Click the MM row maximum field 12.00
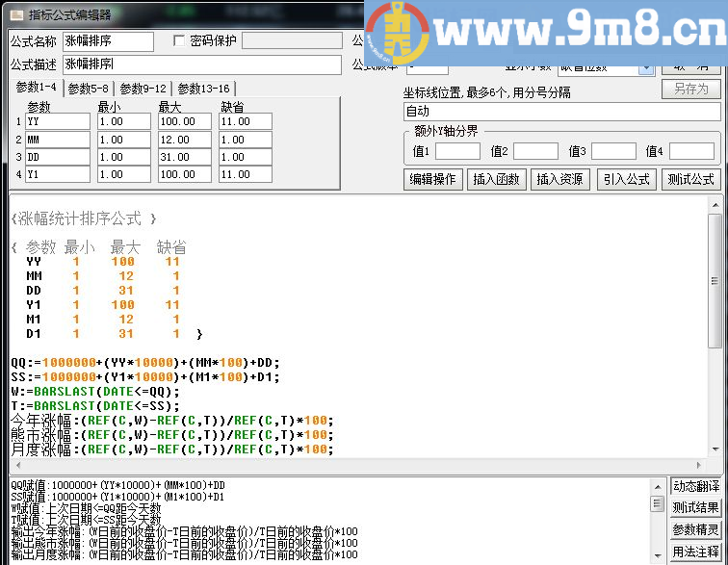 (185, 140)
